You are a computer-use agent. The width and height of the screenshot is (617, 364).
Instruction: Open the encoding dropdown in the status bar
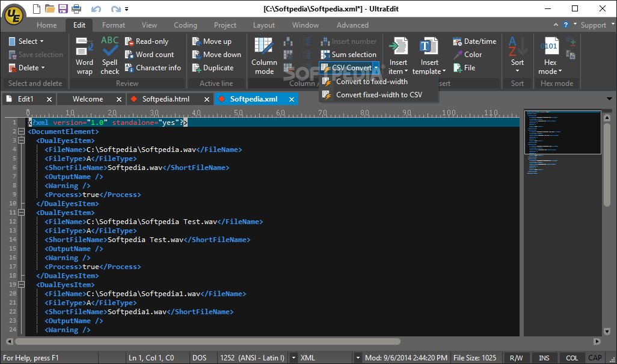[x=293, y=358]
